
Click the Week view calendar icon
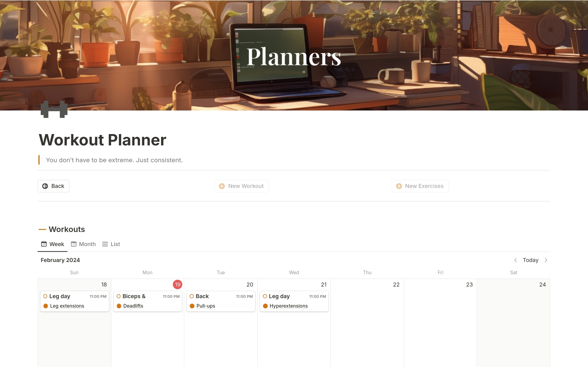(44, 244)
